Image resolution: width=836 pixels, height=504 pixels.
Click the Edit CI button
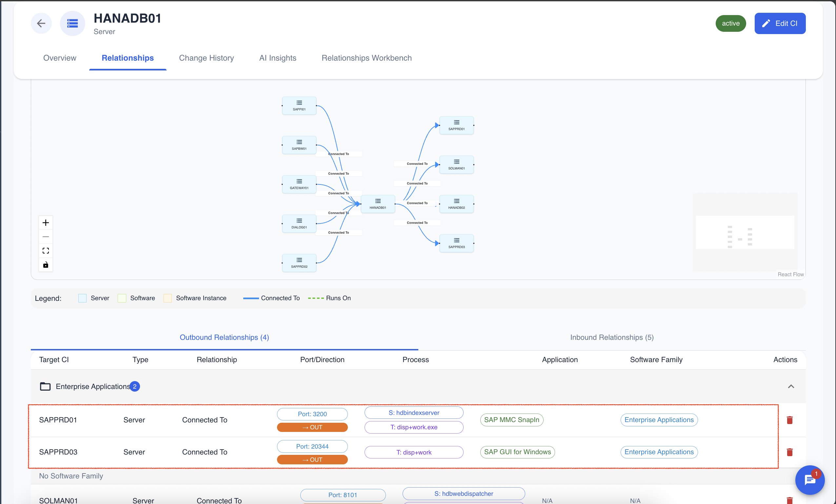[x=780, y=23]
